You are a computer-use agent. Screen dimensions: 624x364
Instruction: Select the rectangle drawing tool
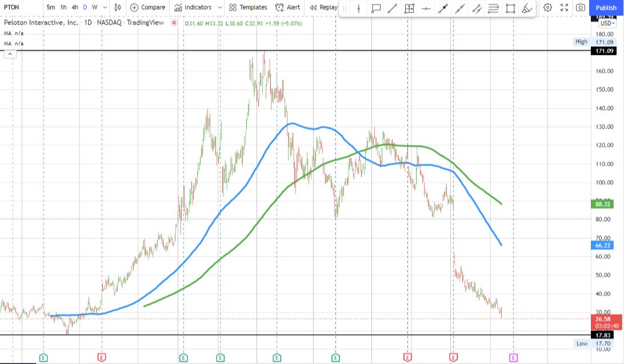click(510, 8)
